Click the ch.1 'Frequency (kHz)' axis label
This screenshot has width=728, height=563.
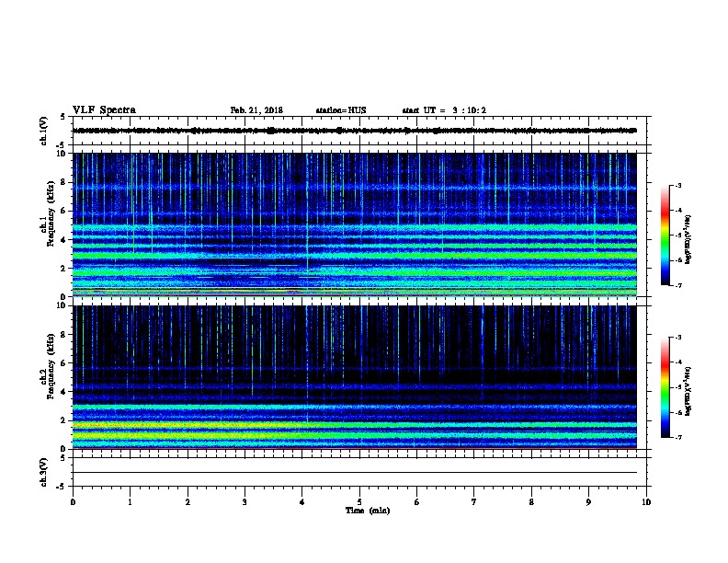tap(51, 214)
